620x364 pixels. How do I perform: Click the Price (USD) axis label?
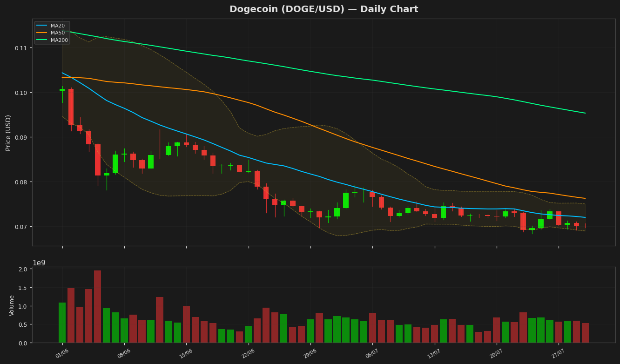8,133
